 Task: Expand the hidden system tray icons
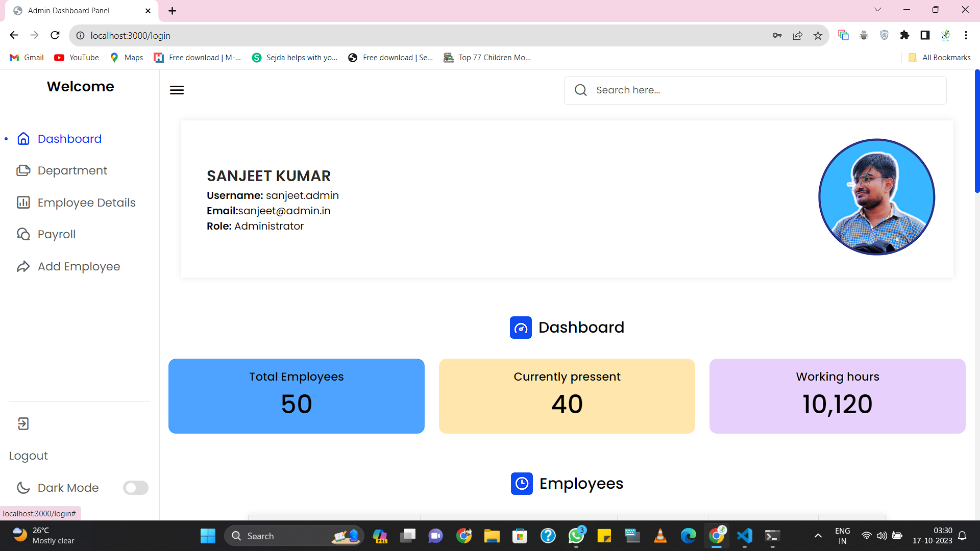pyautogui.click(x=818, y=536)
